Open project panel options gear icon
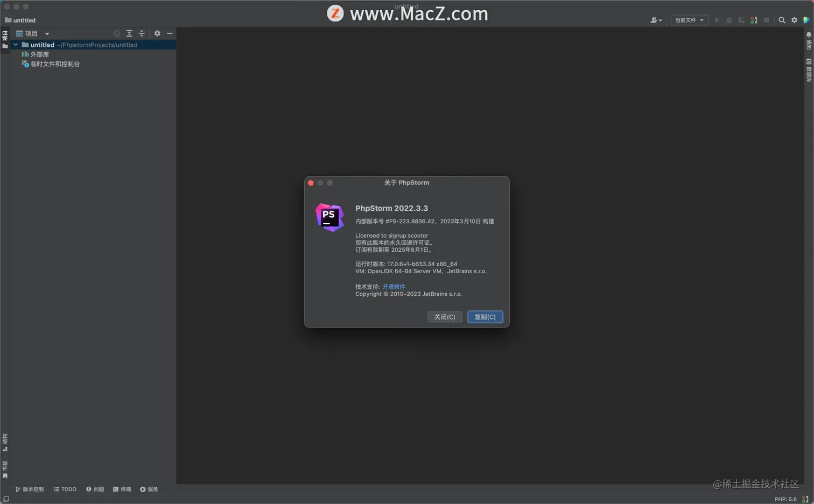The width and height of the screenshot is (814, 504). pyautogui.click(x=157, y=33)
